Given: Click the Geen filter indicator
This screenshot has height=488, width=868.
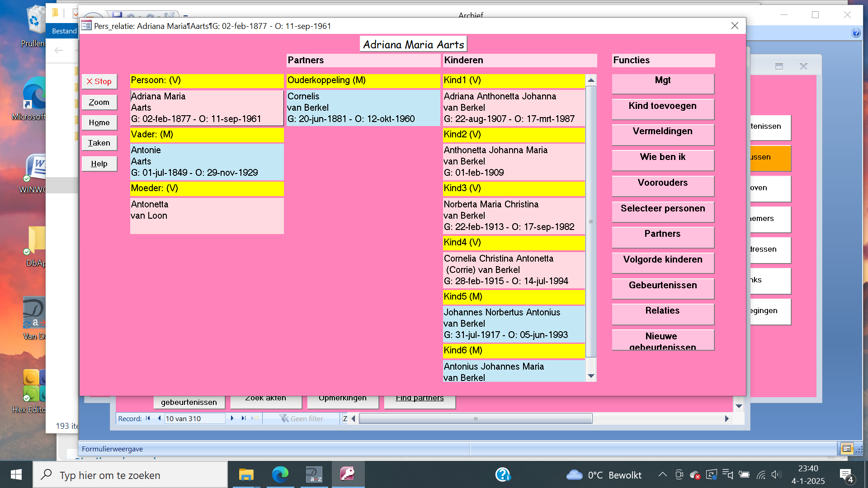Looking at the screenshot, I should coord(302,418).
